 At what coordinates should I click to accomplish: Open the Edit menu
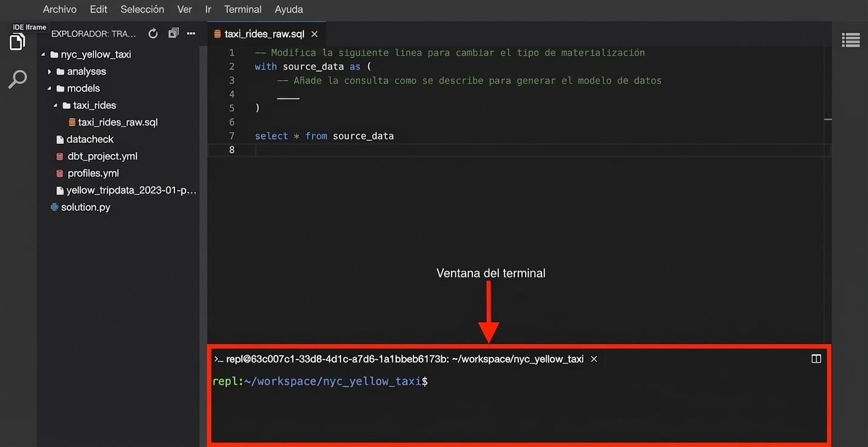(x=98, y=9)
